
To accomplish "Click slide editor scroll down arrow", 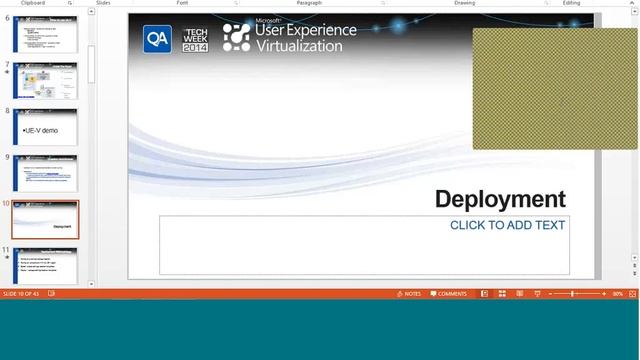I will [x=635, y=258].
